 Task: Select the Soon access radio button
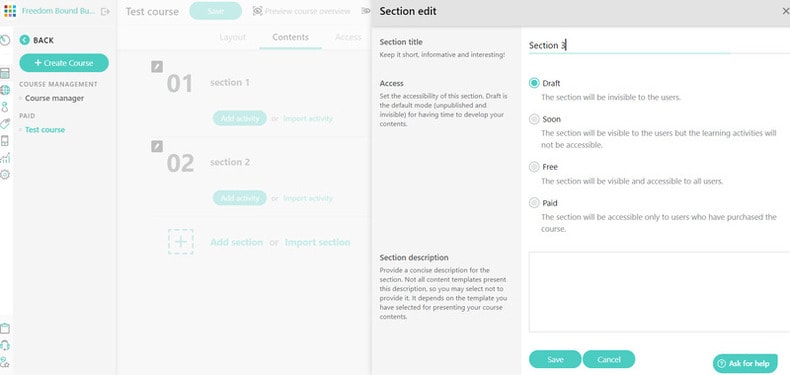[x=534, y=119]
